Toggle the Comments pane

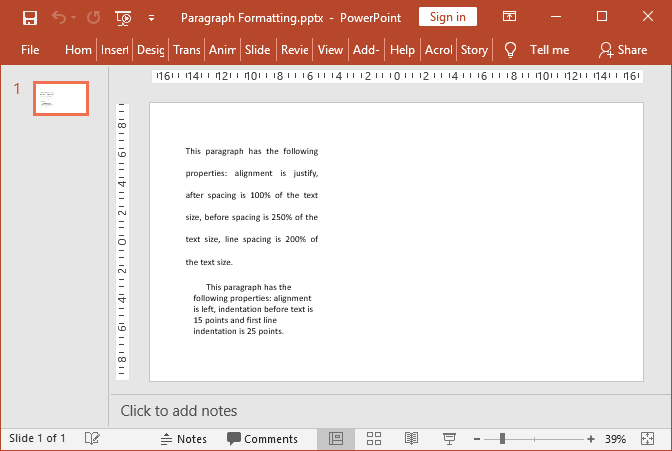tap(262, 438)
